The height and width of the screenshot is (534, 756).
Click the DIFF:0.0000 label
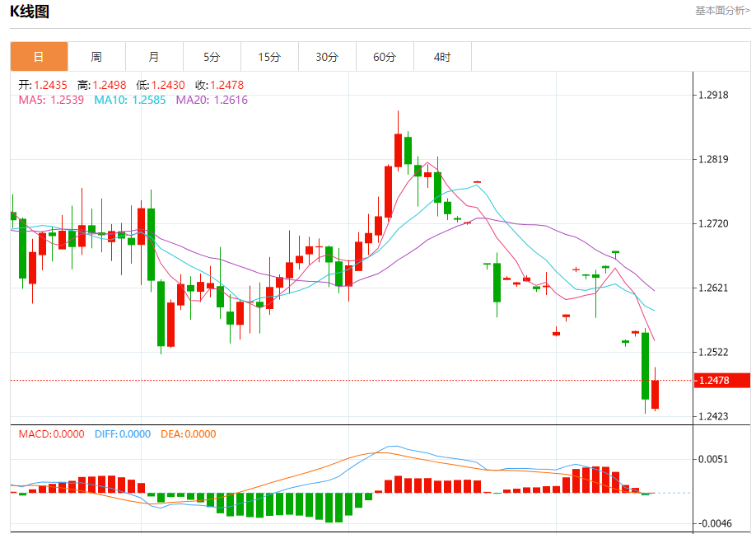point(123,434)
